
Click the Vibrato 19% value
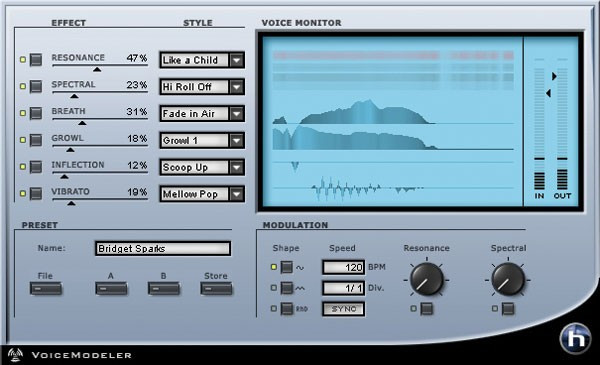[137, 192]
